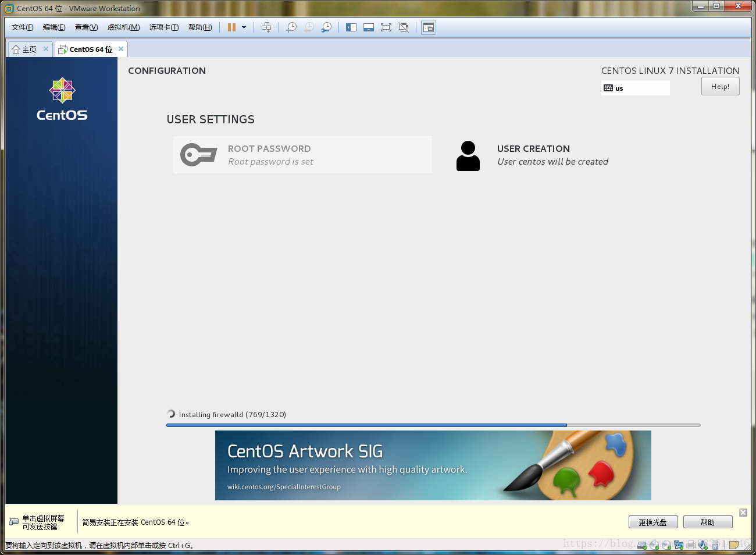This screenshot has width=756, height=555.
Task: Open the 帮助(H) menu
Action: point(199,27)
